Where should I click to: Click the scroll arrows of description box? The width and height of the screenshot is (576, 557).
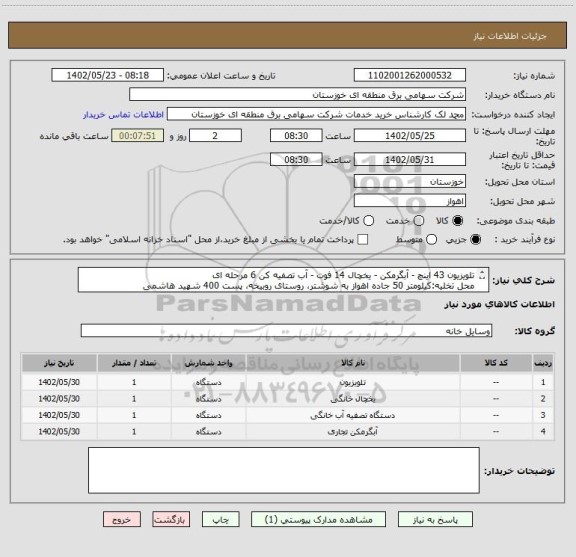pos(482,275)
